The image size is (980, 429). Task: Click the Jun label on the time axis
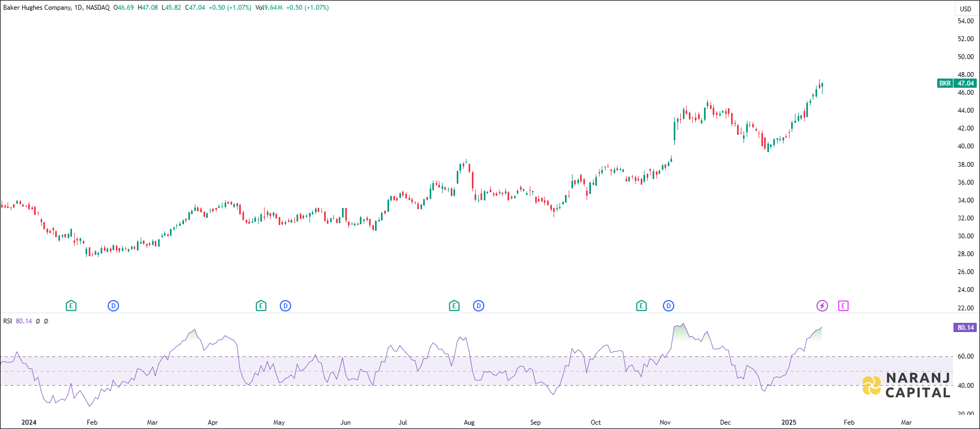pyautogui.click(x=345, y=422)
